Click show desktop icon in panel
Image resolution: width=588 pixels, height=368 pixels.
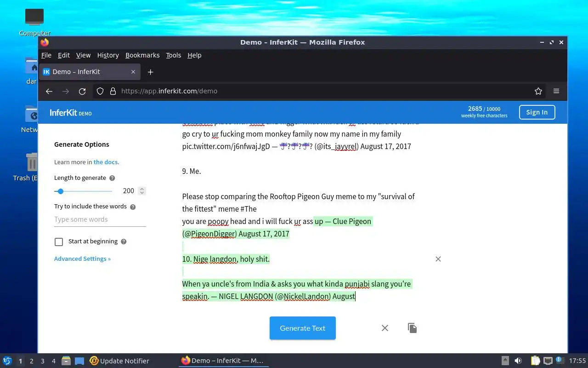point(79,361)
